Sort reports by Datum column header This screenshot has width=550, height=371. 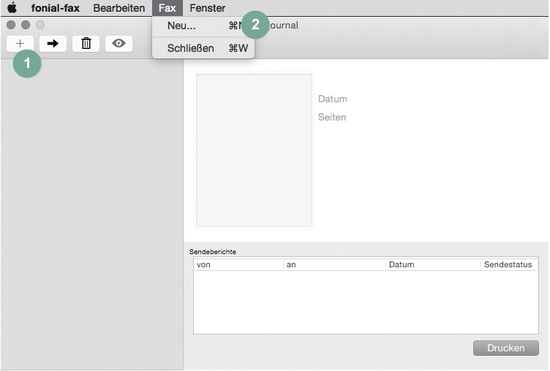tap(433, 264)
